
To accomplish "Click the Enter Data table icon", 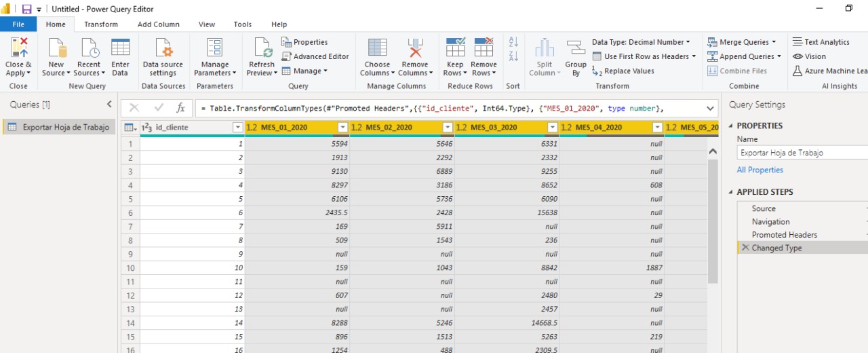I will (x=120, y=48).
